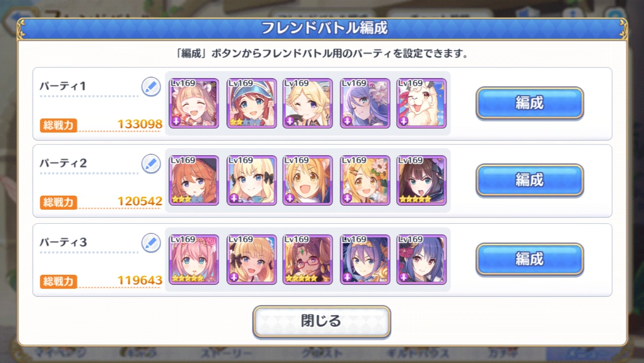
Task: Select the red-haired blue-hat character in パーティ1
Action: (251, 103)
